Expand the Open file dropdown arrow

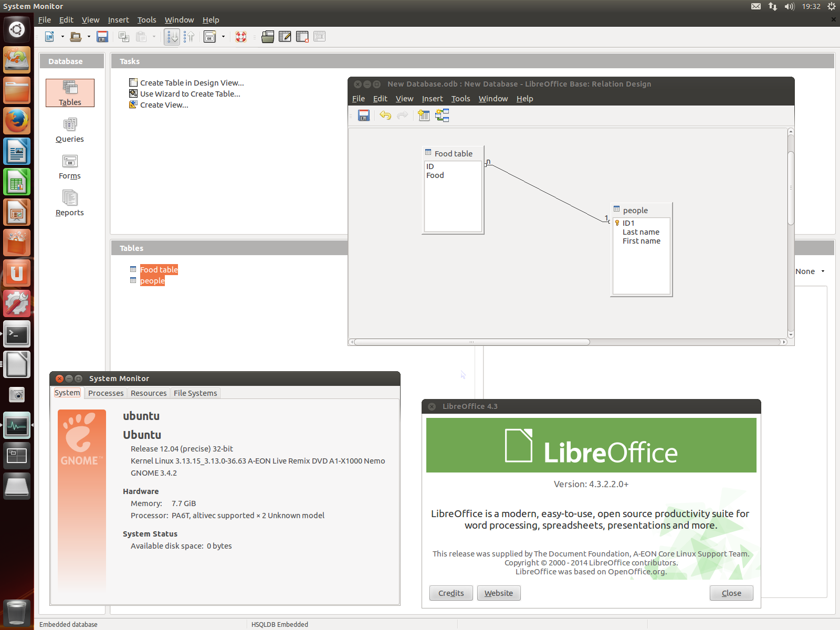pos(89,37)
